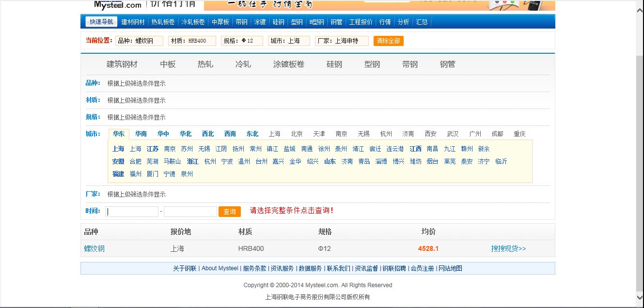
Task: Select the 福建 province link
Action: [x=118, y=174]
